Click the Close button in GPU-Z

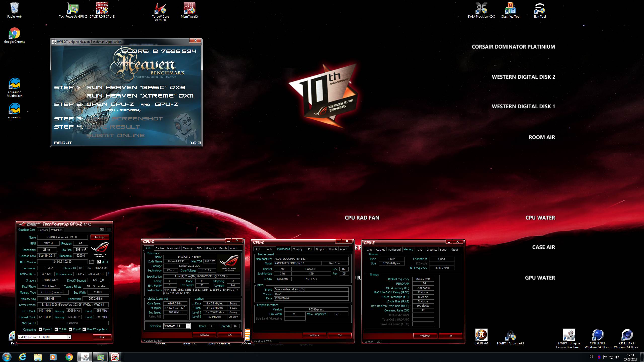coord(102,337)
